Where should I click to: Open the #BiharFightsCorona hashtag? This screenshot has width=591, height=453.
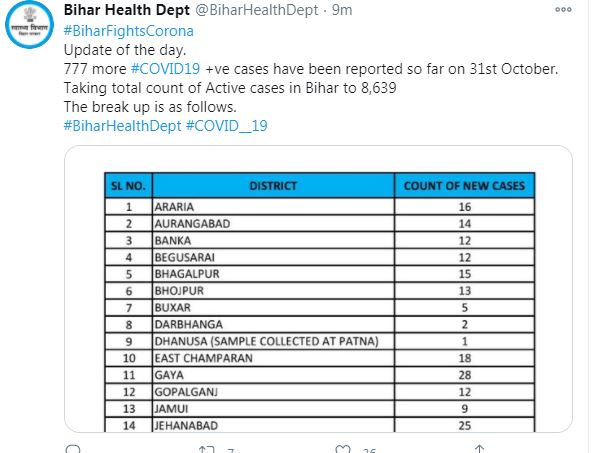click(129, 31)
